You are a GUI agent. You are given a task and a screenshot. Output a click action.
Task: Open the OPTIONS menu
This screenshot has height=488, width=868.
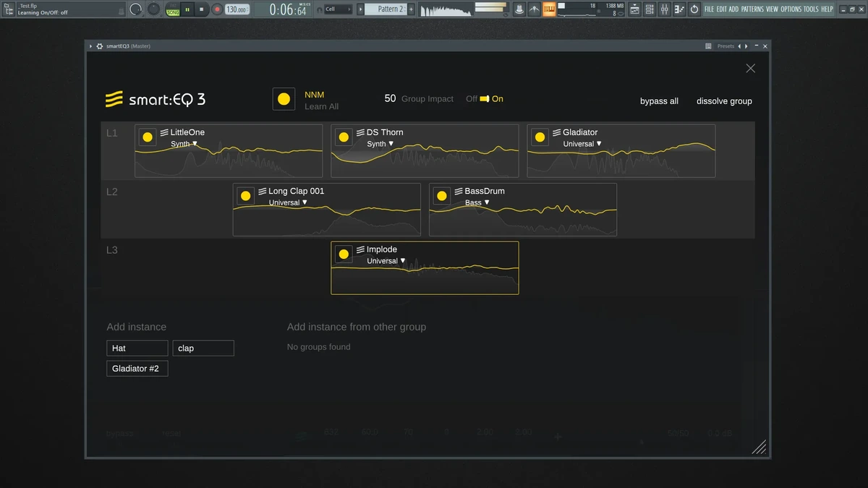791,9
